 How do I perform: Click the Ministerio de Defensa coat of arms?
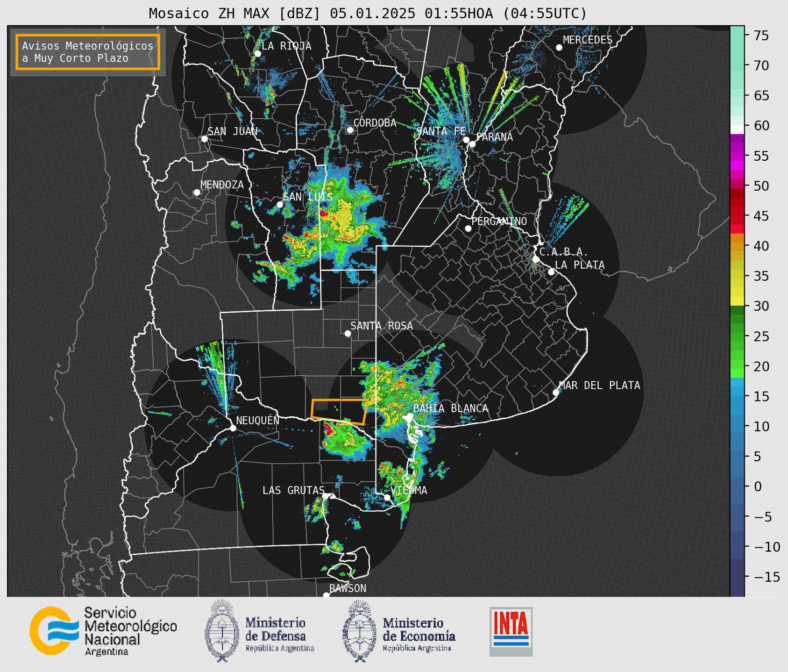pyautogui.click(x=222, y=630)
